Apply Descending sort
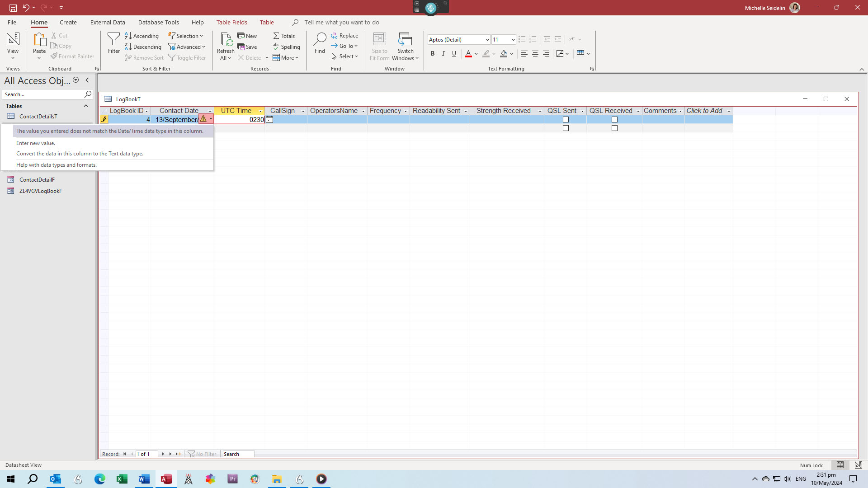Image resolution: width=868 pixels, height=488 pixels. 143,47
